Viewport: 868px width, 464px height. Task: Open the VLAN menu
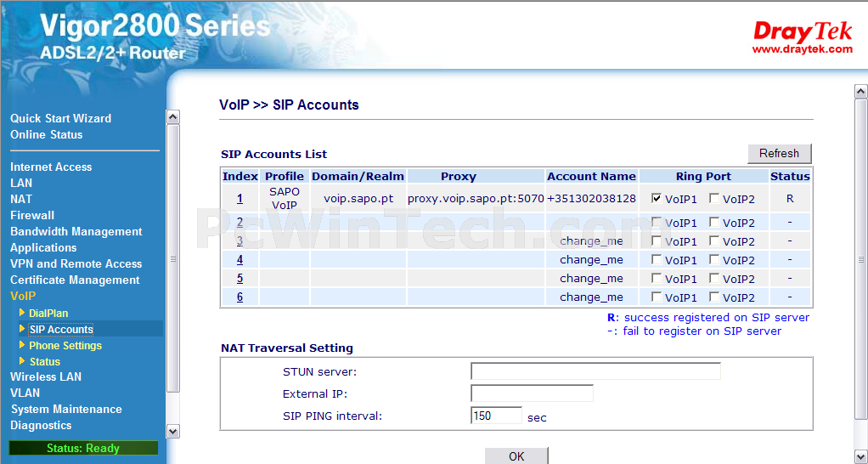(25, 393)
